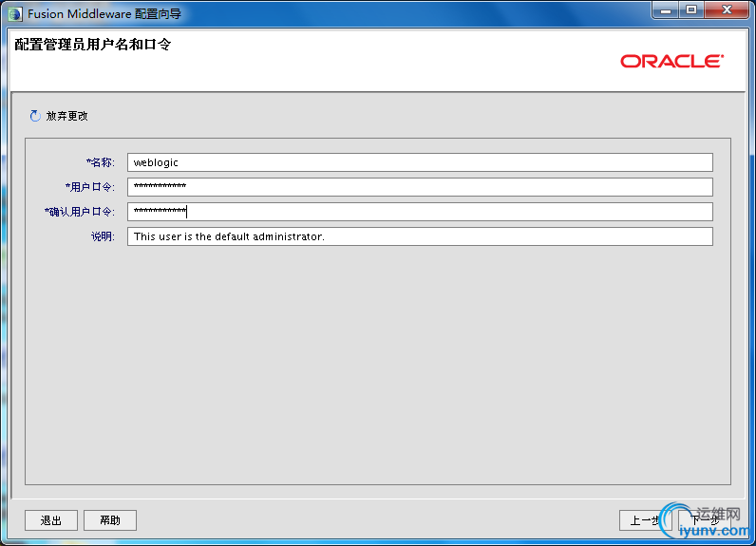
Task: Proceed with the 下一步 button
Action: [x=705, y=520]
